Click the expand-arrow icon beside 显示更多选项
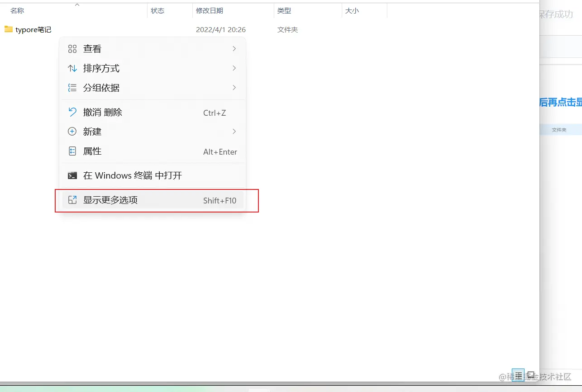Screen dimensions: 582x392 [x=72, y=200]
